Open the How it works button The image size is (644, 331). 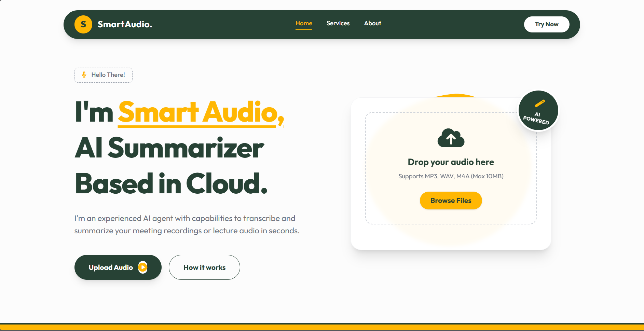(x=204, y=267)
